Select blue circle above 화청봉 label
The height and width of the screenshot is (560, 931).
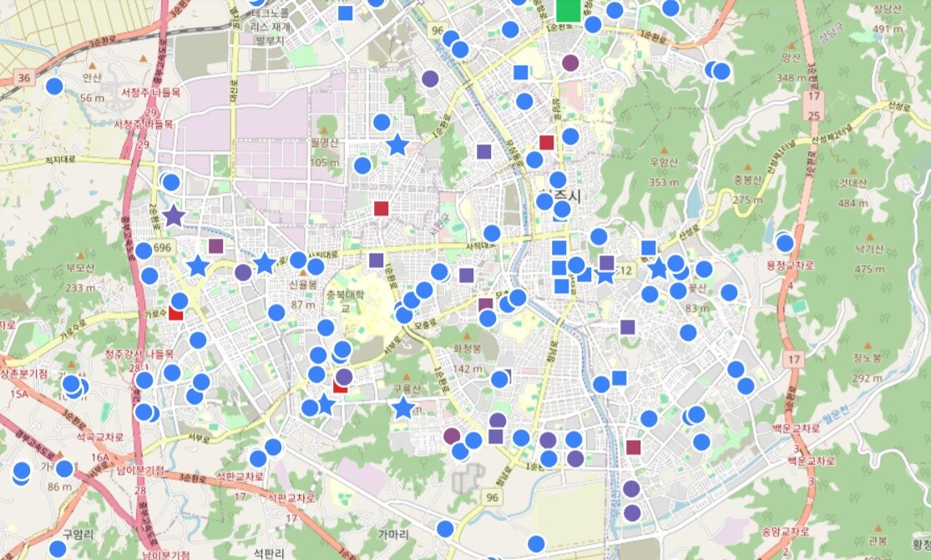click(488, 318)
